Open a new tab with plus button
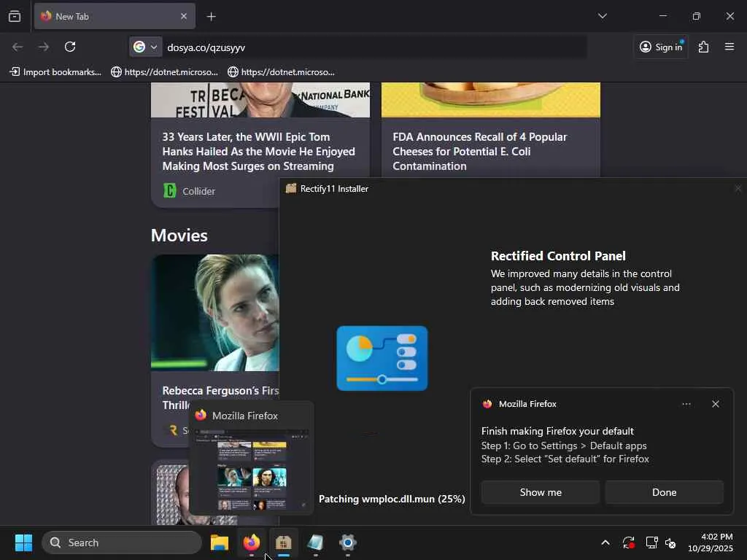The image size is (747, 560). 211,17
